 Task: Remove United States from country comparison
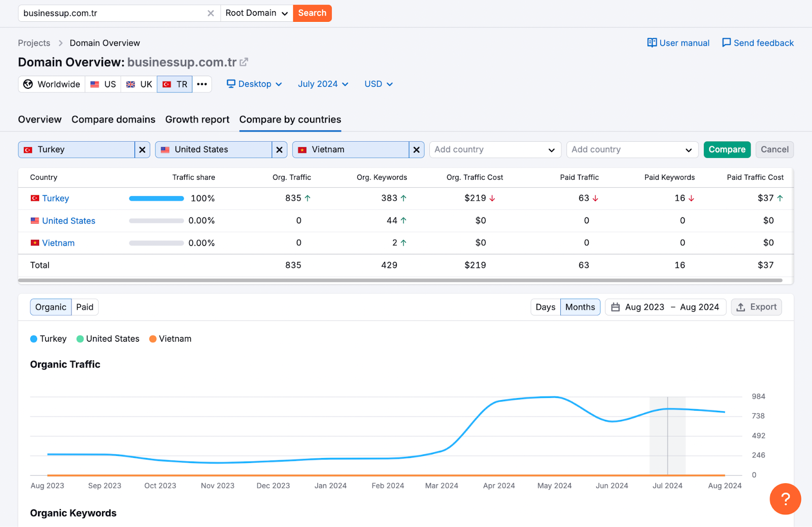pyautogui.click(x=279, y=150)
